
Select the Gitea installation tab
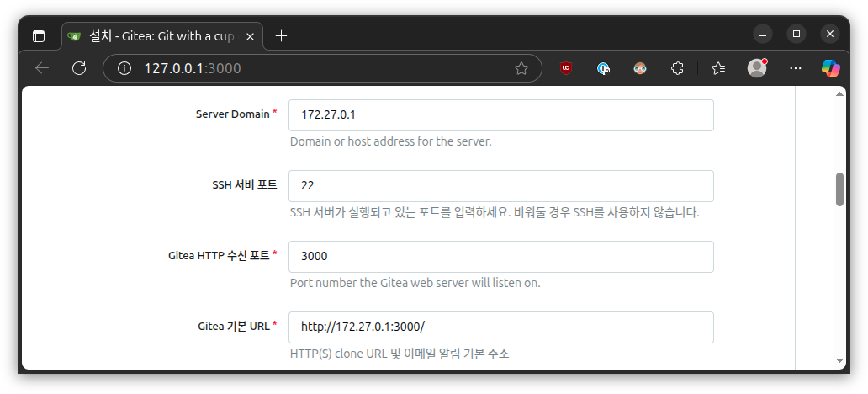(162, 36)
